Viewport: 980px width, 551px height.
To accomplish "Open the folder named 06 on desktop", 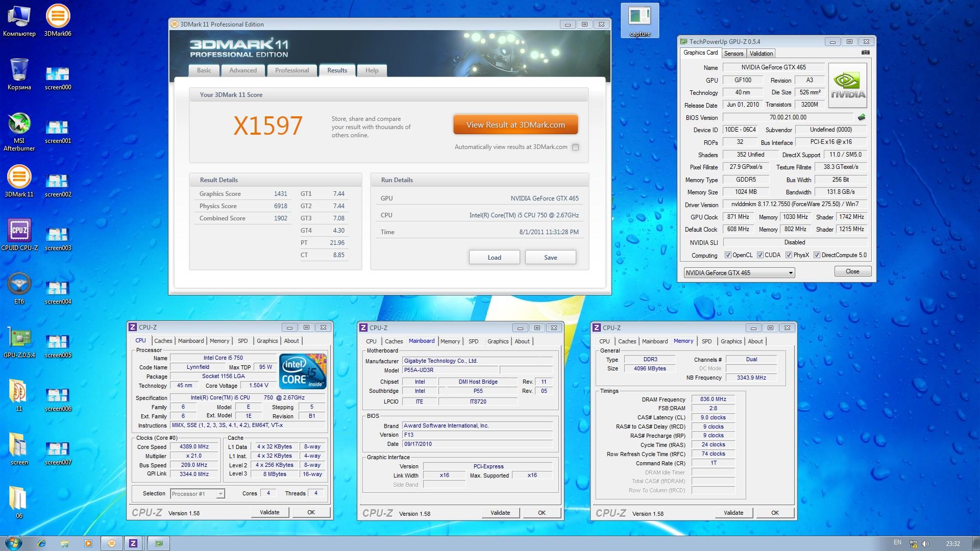I will coord(19,503).
